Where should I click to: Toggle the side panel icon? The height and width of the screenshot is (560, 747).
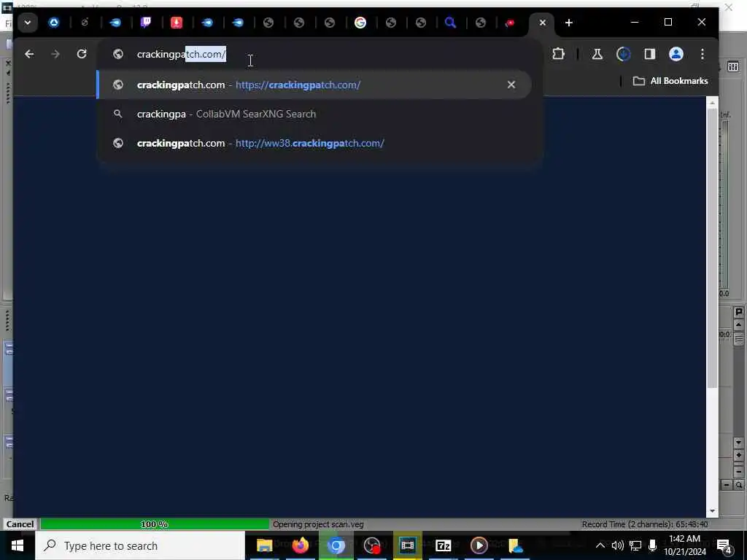pyautogui.click(x=650, y=54)
